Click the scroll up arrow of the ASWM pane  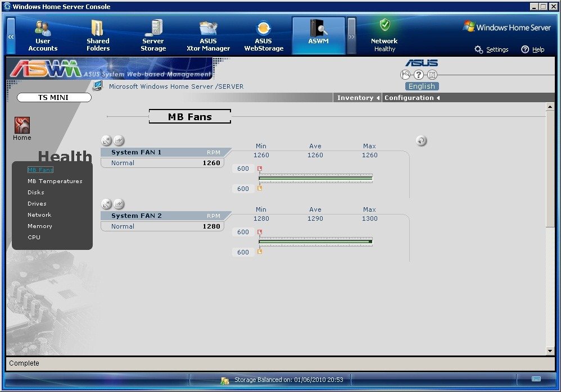click(550, 107)
